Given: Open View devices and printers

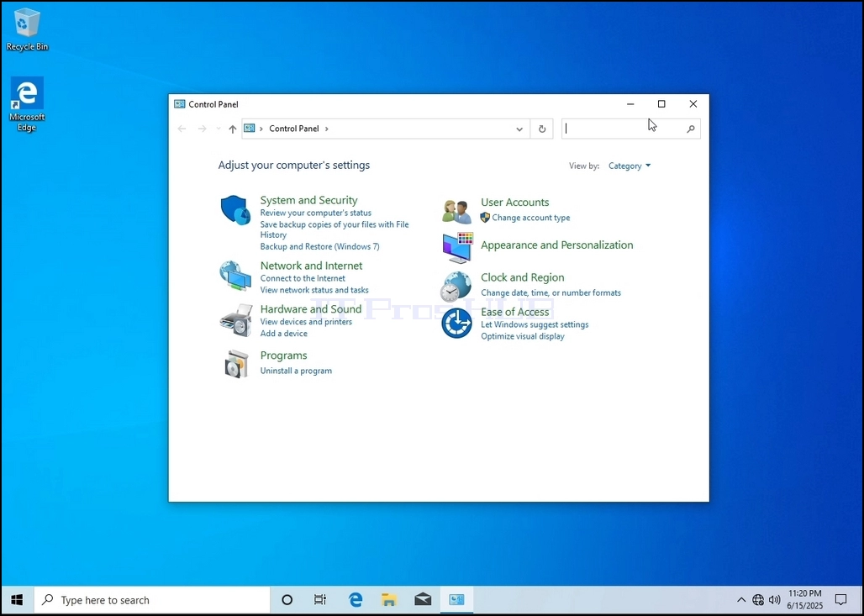Looking at the screenshot, I should click(x=306, y=322).
